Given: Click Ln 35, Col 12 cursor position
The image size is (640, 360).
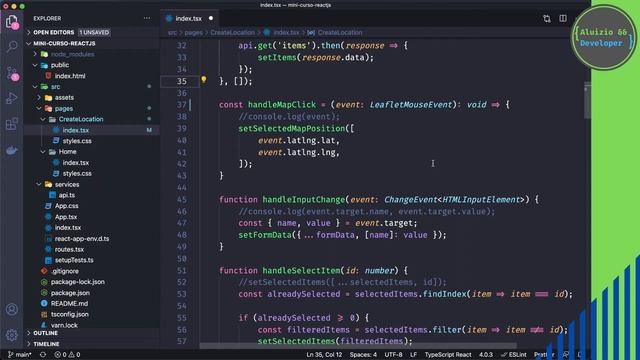Looking at the screenshot, I should point(324,355).
